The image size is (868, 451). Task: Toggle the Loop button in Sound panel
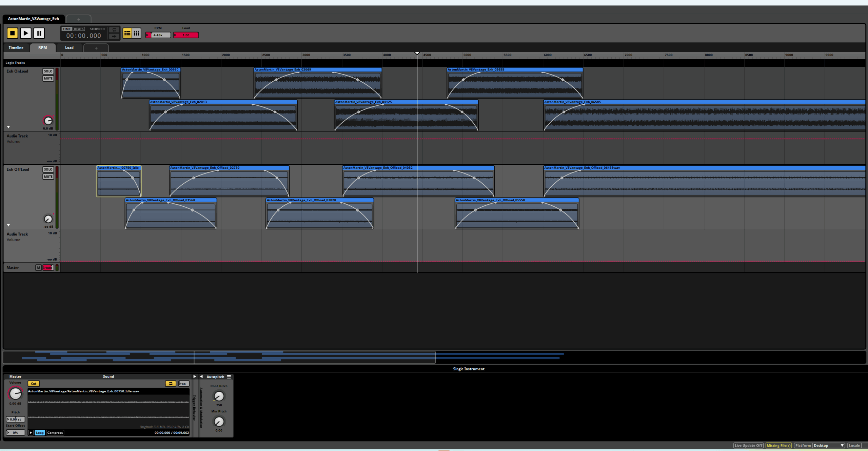point(40,433)
